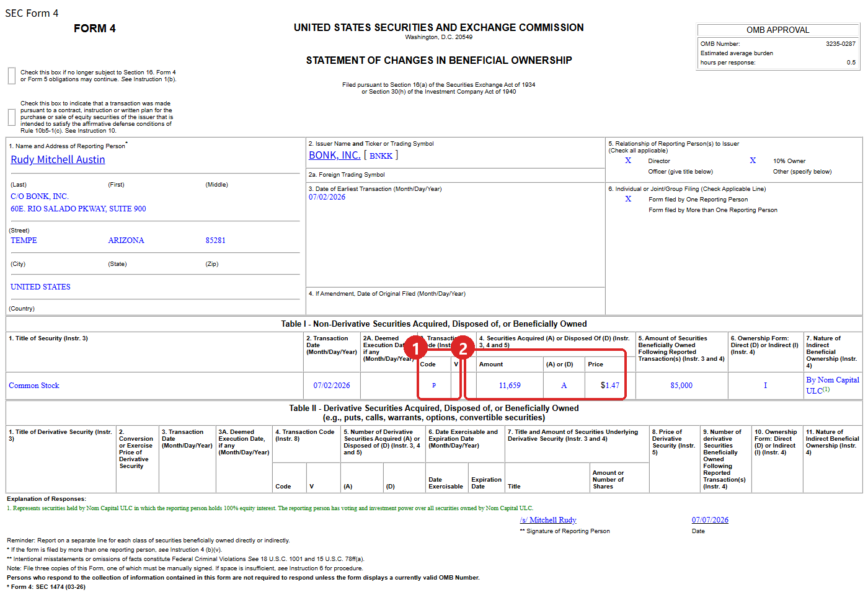
Task: Open the BONK, INC. issuer link
Action: 335,155
